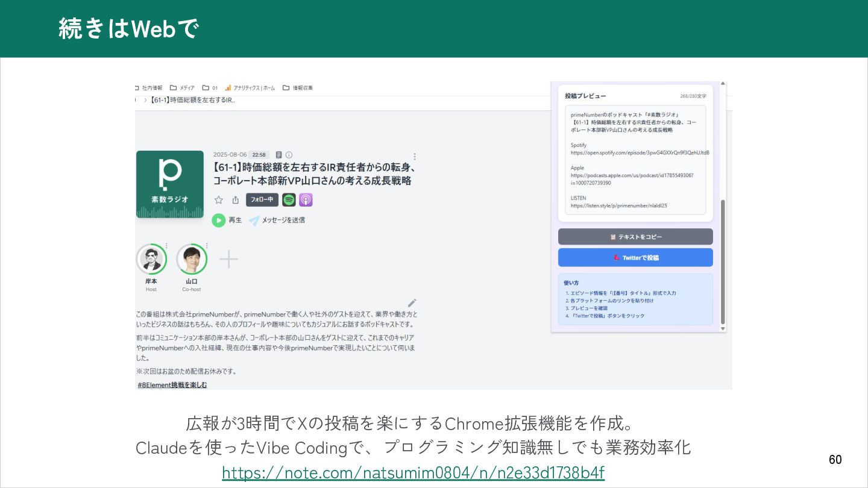
Task: Open the 社内情報 bookmark folder
Action: [x=148, y=88]
